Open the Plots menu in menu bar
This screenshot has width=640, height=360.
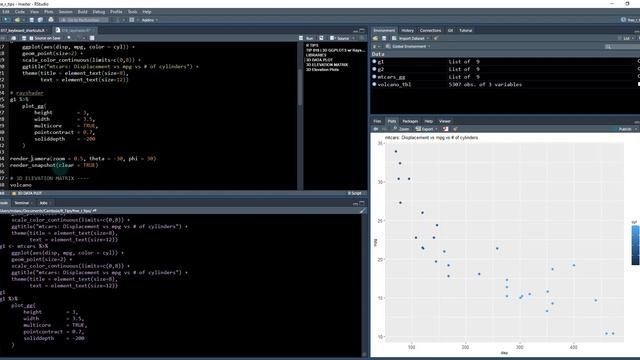click(x=49, y=12)
